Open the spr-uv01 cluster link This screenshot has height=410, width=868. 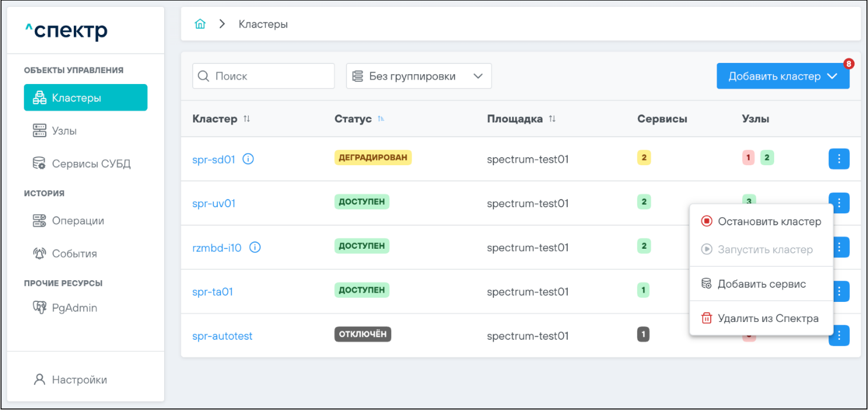214,204
